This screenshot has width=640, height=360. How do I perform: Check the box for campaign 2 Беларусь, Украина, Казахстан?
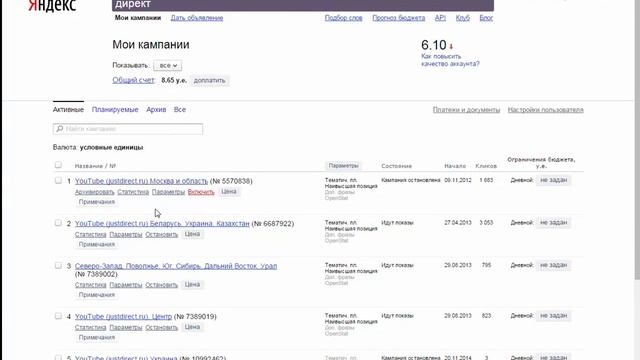pos(58,223)
